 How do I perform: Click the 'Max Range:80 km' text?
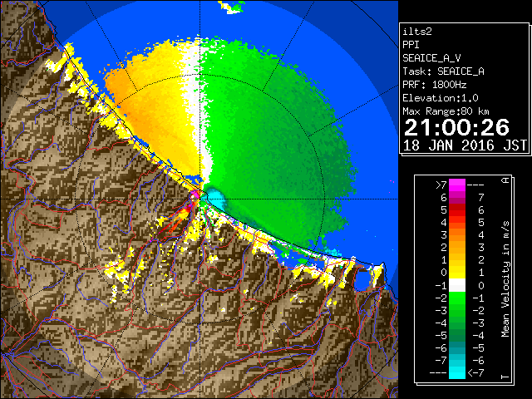pos(446,111)
